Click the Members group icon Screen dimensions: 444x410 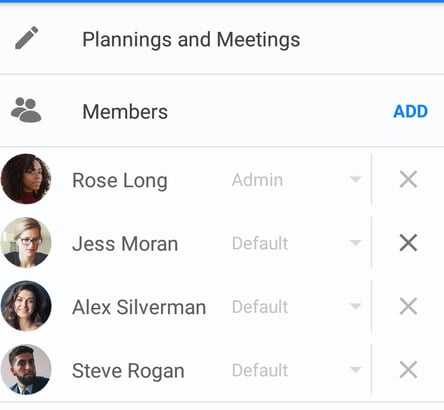tap(26, 110)
